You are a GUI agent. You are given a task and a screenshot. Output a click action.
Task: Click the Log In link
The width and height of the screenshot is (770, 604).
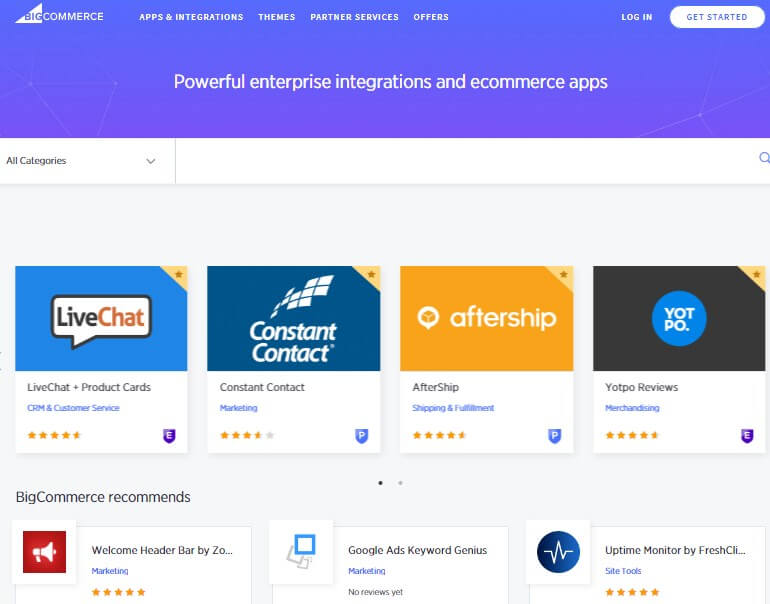pyautogui.click(x=636, y=17)
